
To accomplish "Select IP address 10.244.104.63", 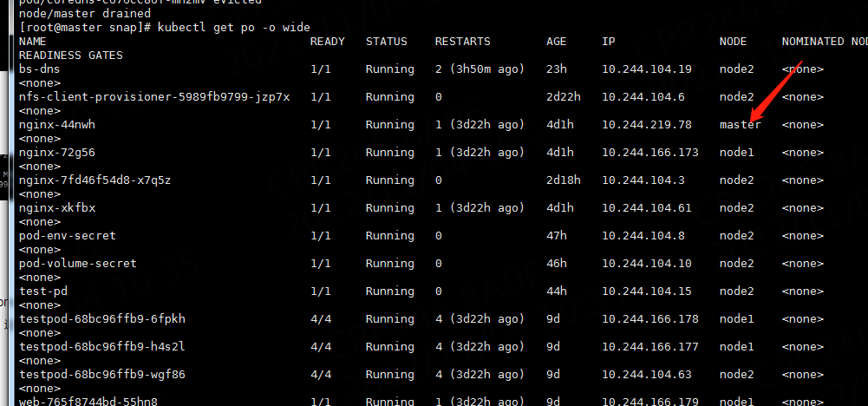I will point(647,375).
